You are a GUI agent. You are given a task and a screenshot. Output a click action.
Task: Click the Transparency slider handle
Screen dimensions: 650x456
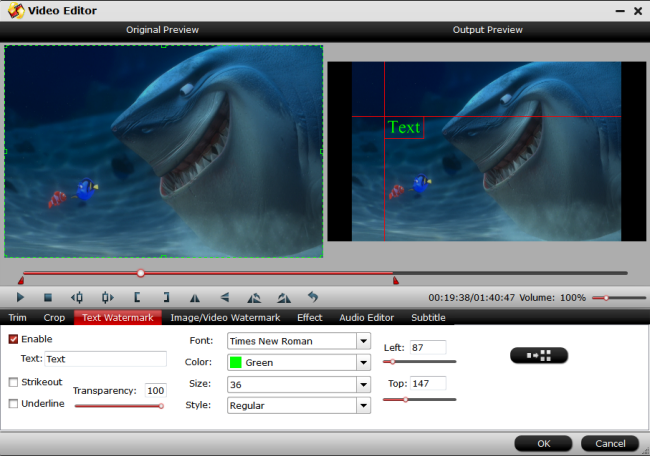(161, 406)
